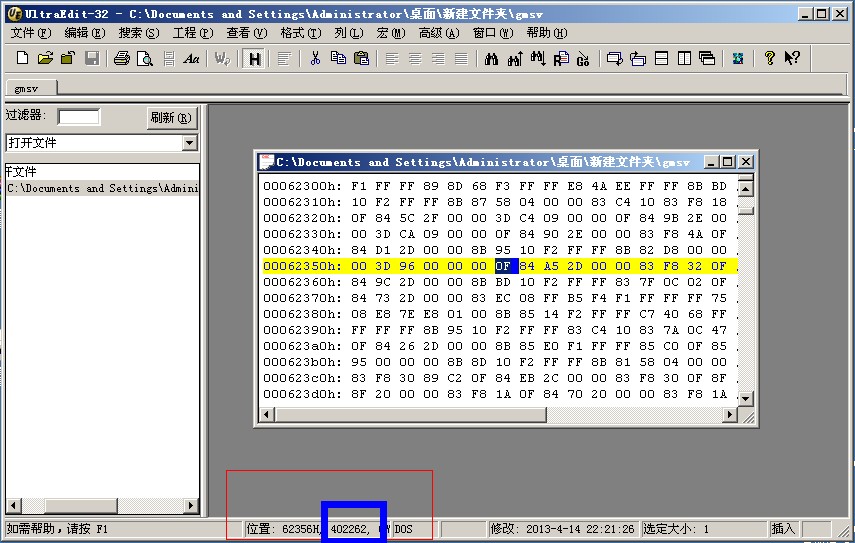The height and width of the screenshot is (543, 855).
Task: Click left arrow of file list horizontal scrollbar
Action: (14, 505)
